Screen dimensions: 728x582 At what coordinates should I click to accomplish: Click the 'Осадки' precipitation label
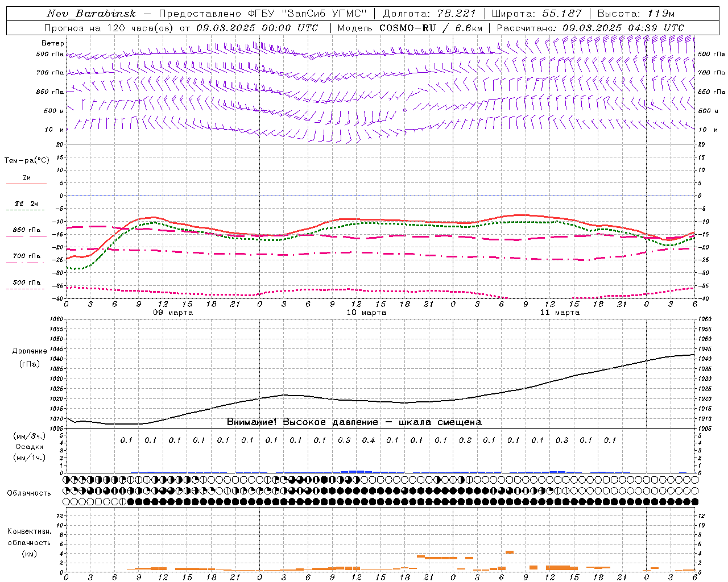point(29,447)
